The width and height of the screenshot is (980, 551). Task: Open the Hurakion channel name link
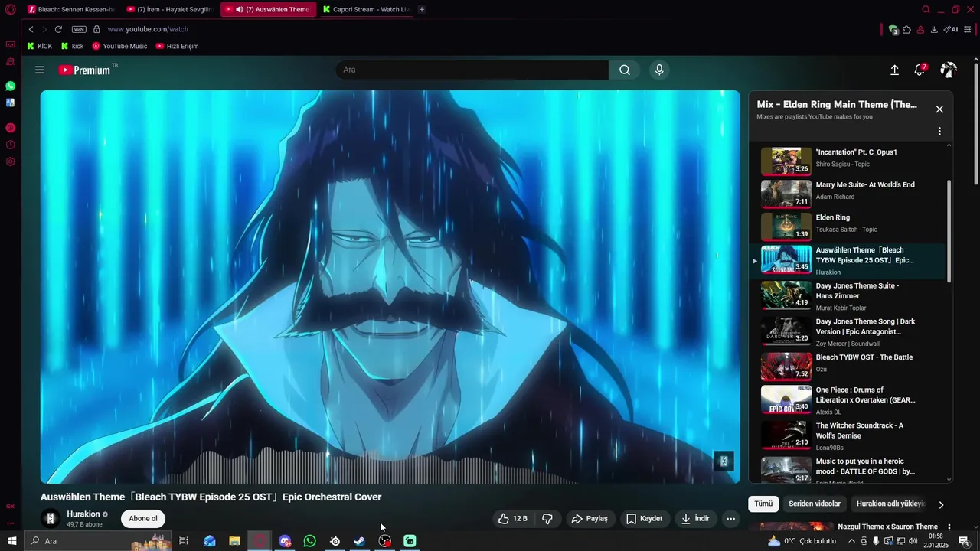pos(83,514)
